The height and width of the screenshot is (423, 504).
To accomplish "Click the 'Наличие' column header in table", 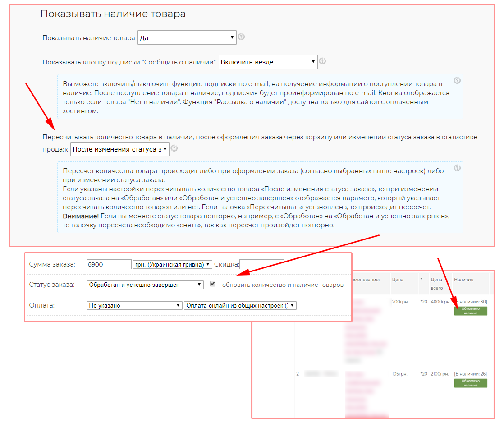I will (463, 280).
